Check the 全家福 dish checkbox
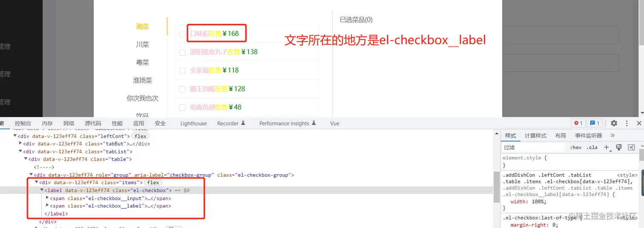The image size is (644, 228). [x=182, y=71]
